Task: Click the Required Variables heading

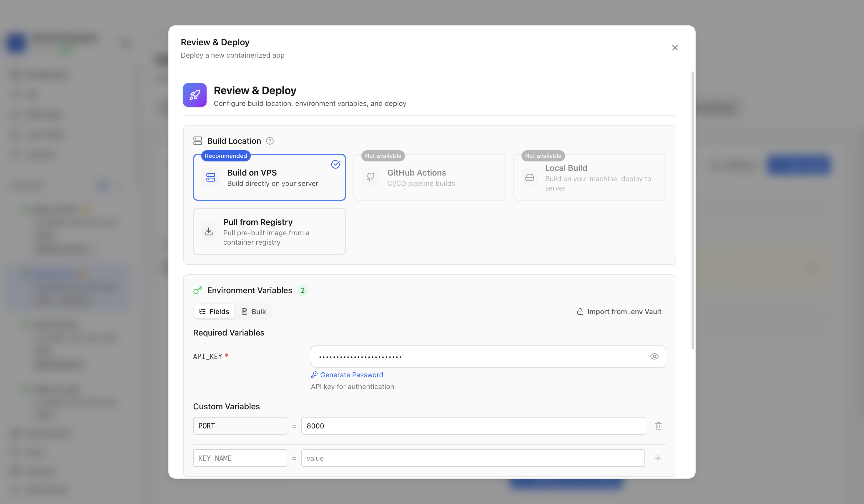Action: (229, 333)
